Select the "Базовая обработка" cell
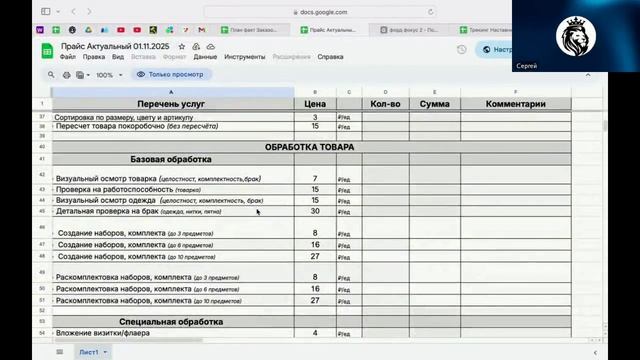 [173, 159]
